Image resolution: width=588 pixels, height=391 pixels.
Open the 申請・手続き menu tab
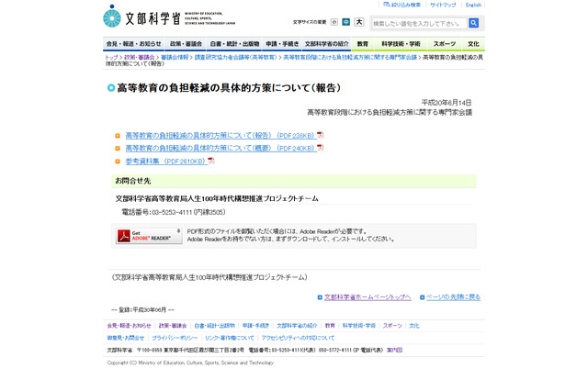tap(282, 44)
